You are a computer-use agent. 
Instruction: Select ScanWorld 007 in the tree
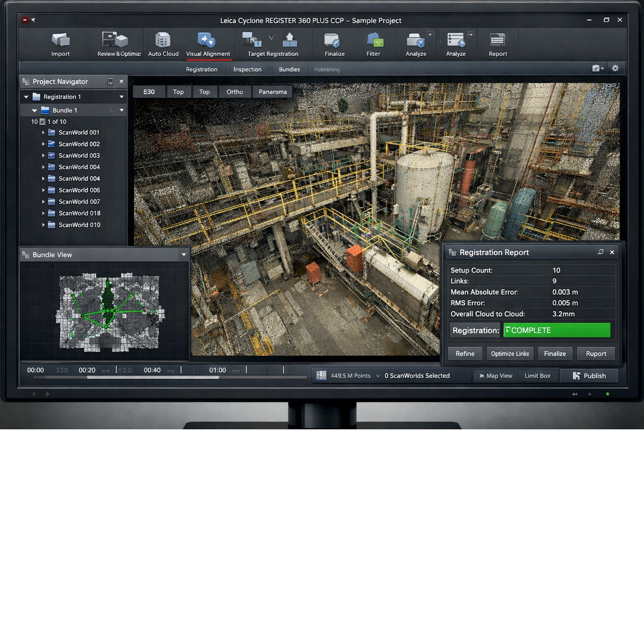(79, 202)
